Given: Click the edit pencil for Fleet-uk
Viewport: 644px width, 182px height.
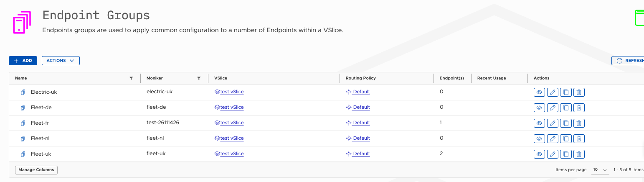Looking at the screenshot, I should (x=553, y=154).
